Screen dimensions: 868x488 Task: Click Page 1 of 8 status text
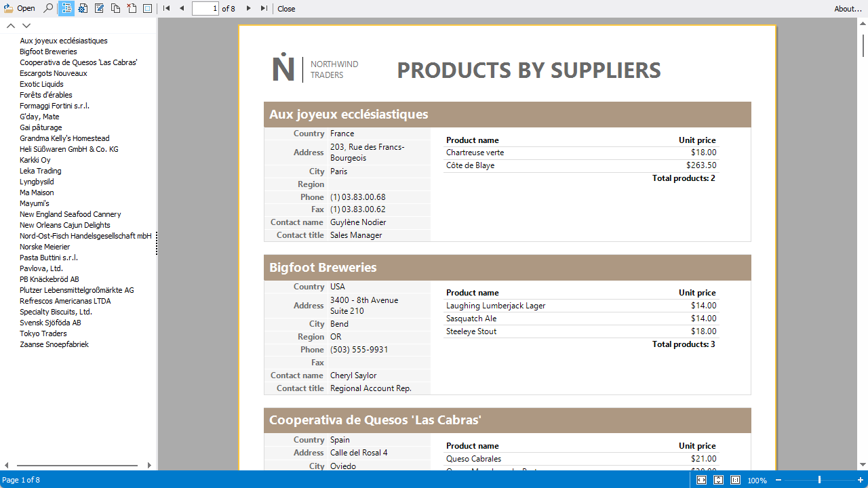point(21,480)
